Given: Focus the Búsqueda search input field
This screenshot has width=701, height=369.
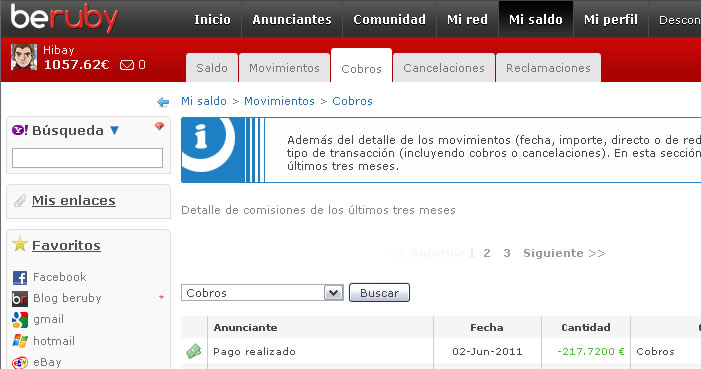Looking at the screenshot, I should point(87,158).
